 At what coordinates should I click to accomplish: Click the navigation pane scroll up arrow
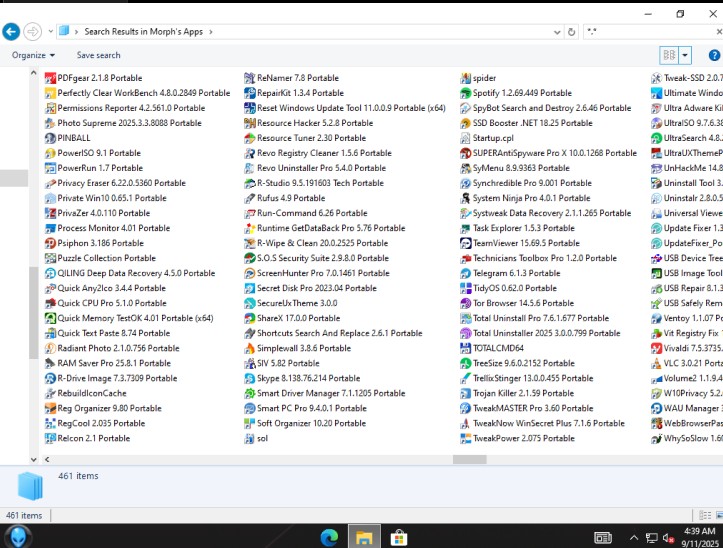click(33, 73)
